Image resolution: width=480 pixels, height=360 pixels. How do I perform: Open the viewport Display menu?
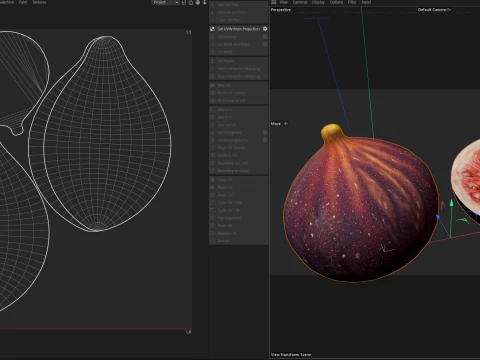[318, 2]
